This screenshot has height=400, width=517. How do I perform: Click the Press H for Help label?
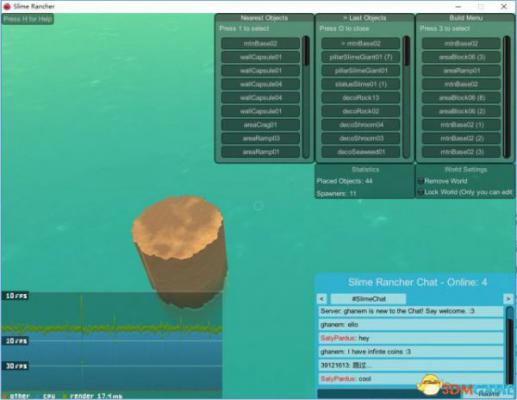pyautogui.click(x=28, y=19)
